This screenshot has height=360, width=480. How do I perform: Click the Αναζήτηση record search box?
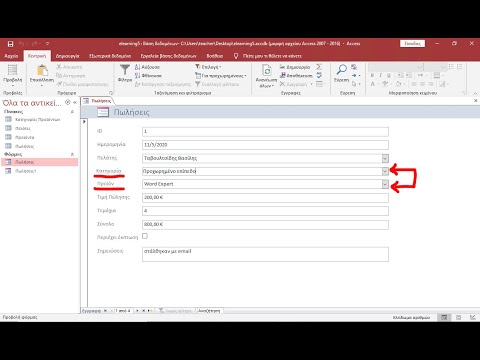(210, 311)
